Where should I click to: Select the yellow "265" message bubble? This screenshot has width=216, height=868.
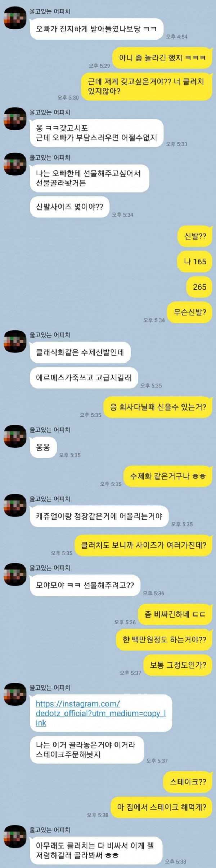coord(199,287)
